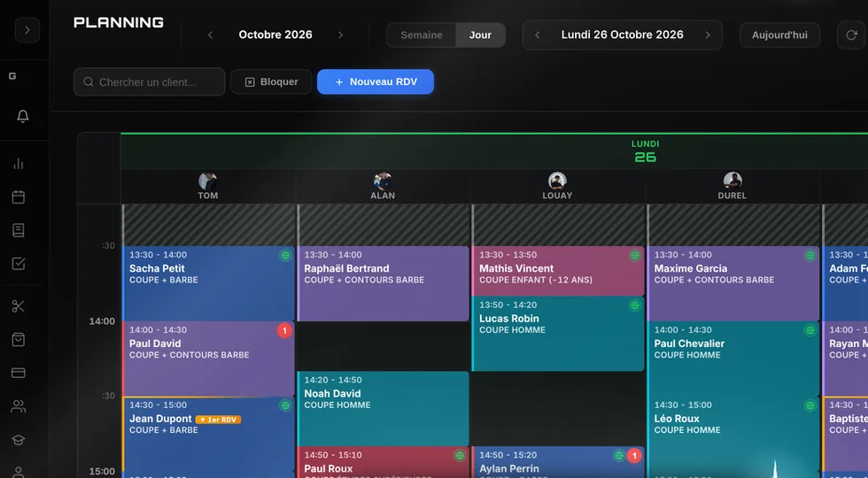The height and width of the screenshot is (478, 868).
Task: Open Noah David 14:20 appointment
Action: pos(383,408)
